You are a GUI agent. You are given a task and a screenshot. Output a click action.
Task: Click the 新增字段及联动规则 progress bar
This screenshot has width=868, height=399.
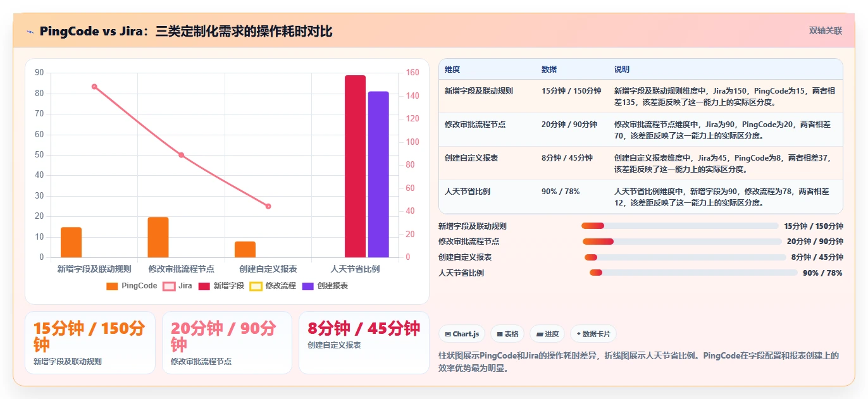pos(680,226)
